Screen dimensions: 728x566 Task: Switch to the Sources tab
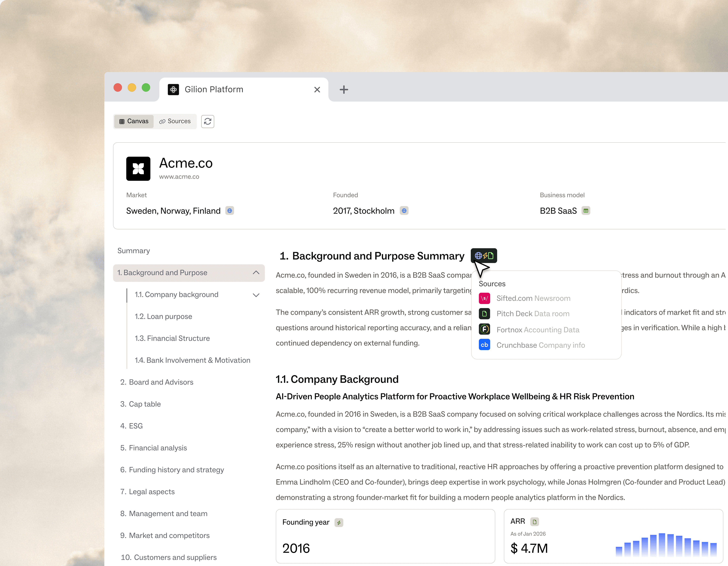(x=175, y=121)
